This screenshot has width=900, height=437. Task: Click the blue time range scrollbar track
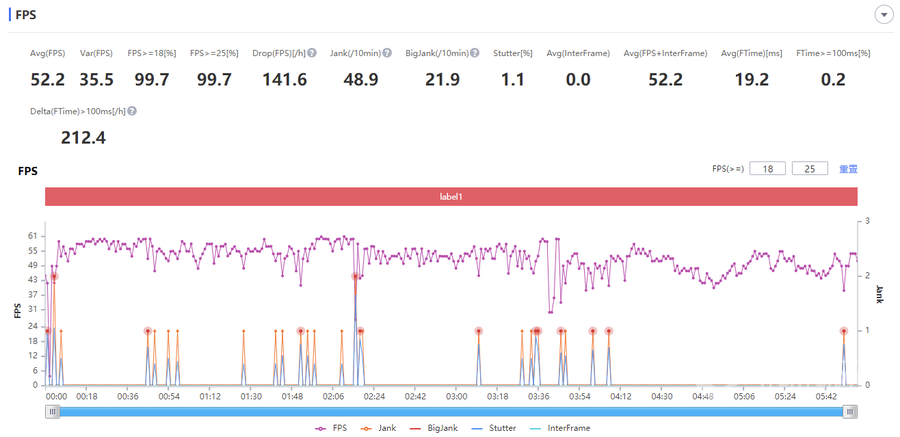point(450,411)
